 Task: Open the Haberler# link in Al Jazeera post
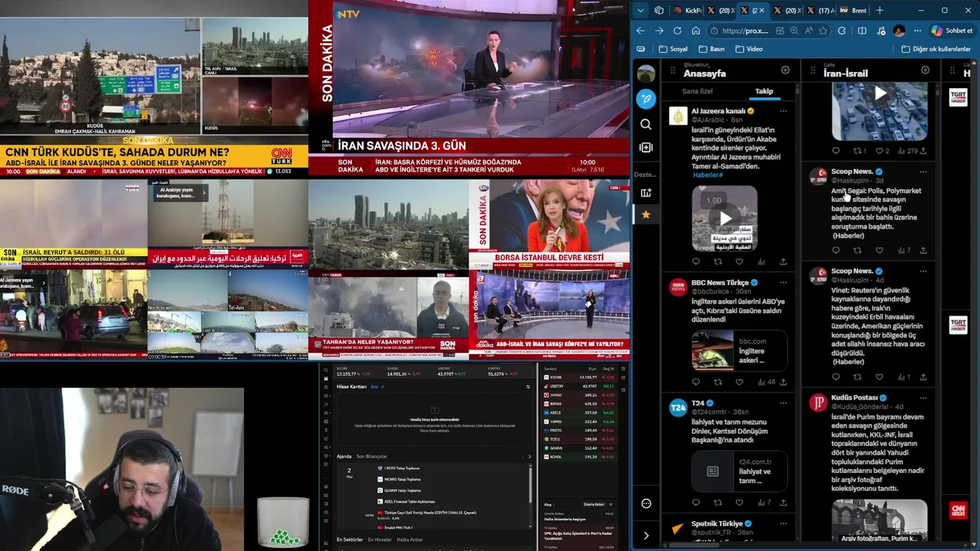[707, 175]
